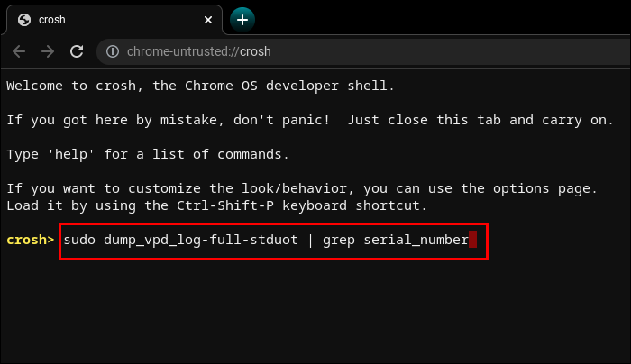This screenshot has height=364, width=631.
Task: Click the word grep in the command
Action: pos(340,240)
